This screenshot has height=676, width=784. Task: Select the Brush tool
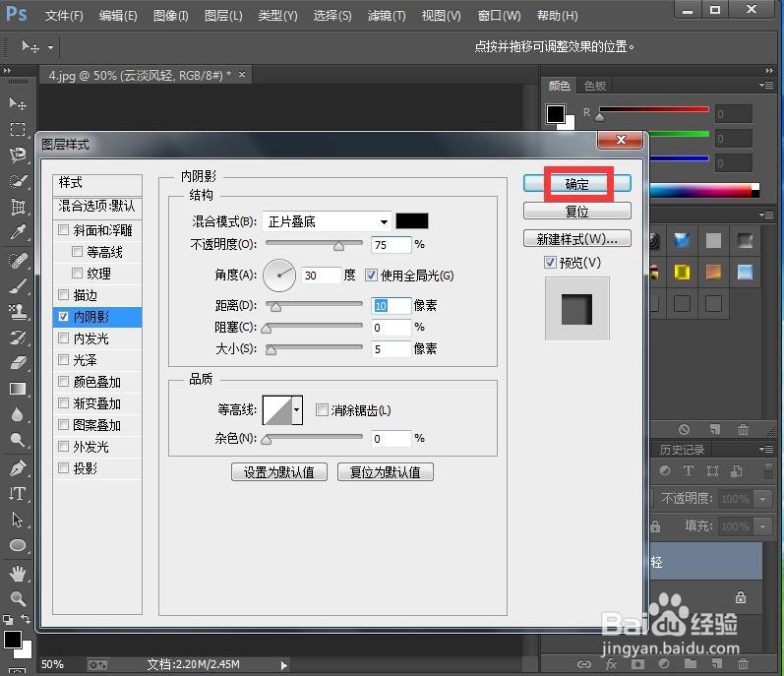click(18, 286)
